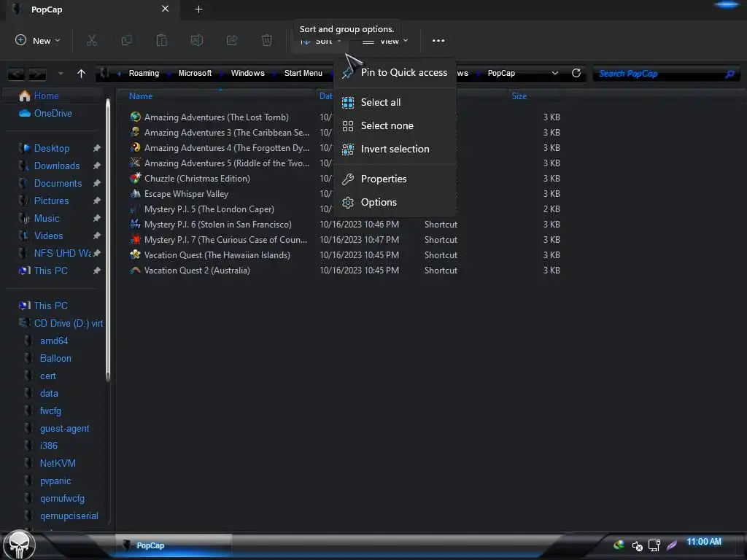Open Options from the menu
The image size is (747, 560).
(395, 203)
